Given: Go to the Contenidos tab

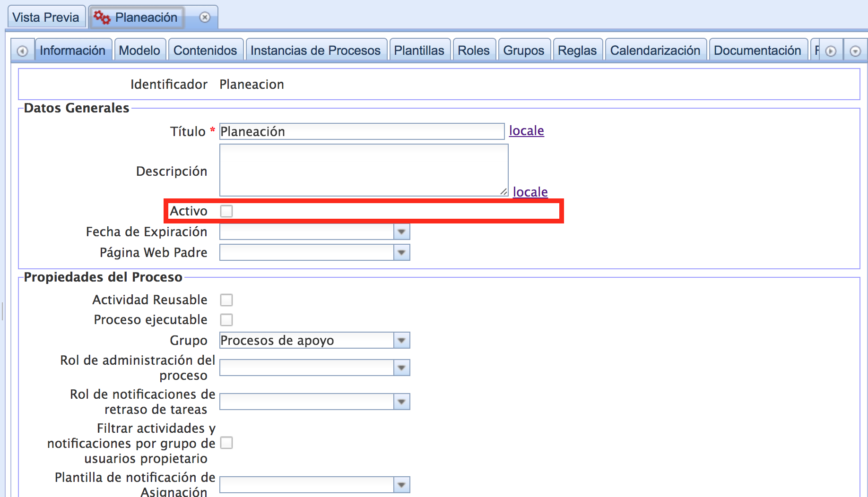Looking at the screenshot, I should tap(205, 50).
